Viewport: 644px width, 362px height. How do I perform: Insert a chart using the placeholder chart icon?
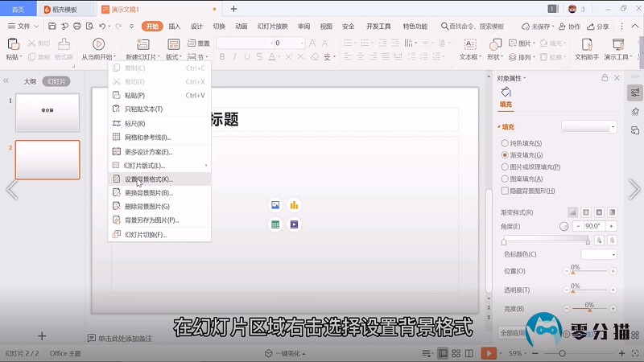(294, 205)
